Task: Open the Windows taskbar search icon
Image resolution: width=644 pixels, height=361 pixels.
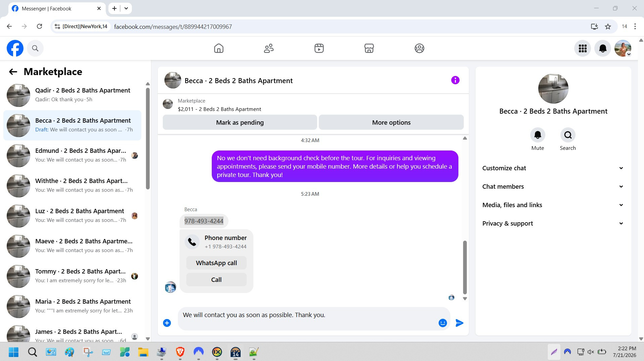Action: pyautogui.click(x=32, y=352)
